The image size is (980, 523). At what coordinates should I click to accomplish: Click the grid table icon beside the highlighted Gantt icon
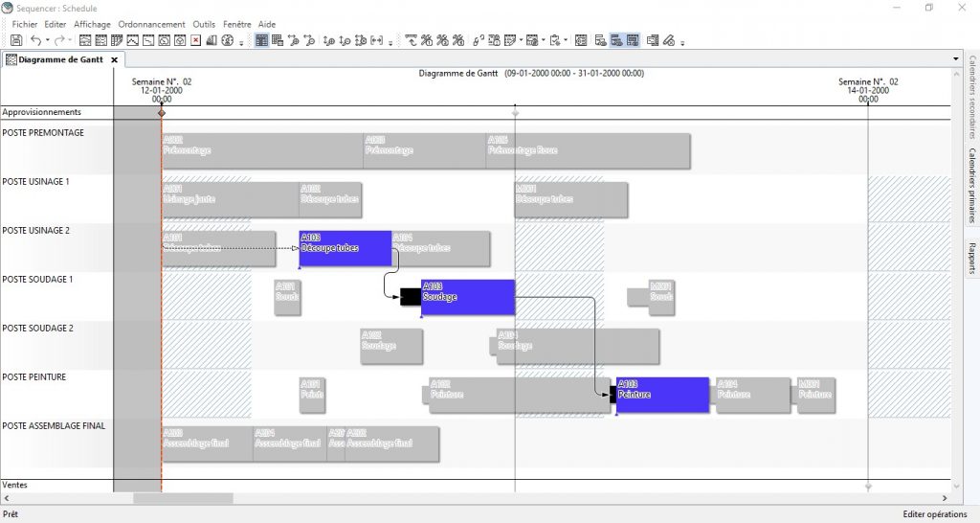pos(278,40)
